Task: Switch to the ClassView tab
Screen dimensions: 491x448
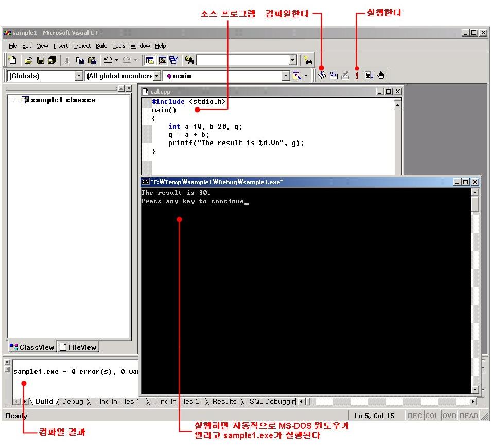Action: (32, 347)
